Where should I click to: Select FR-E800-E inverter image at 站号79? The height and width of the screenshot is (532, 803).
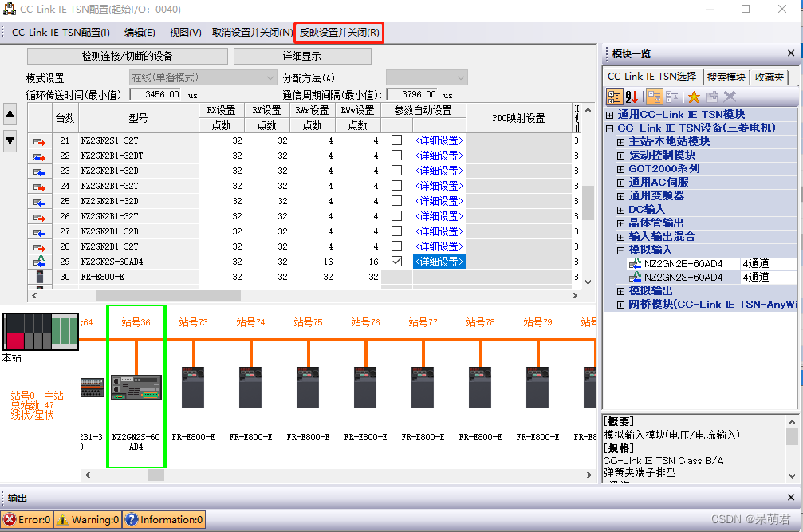point(537,387)
